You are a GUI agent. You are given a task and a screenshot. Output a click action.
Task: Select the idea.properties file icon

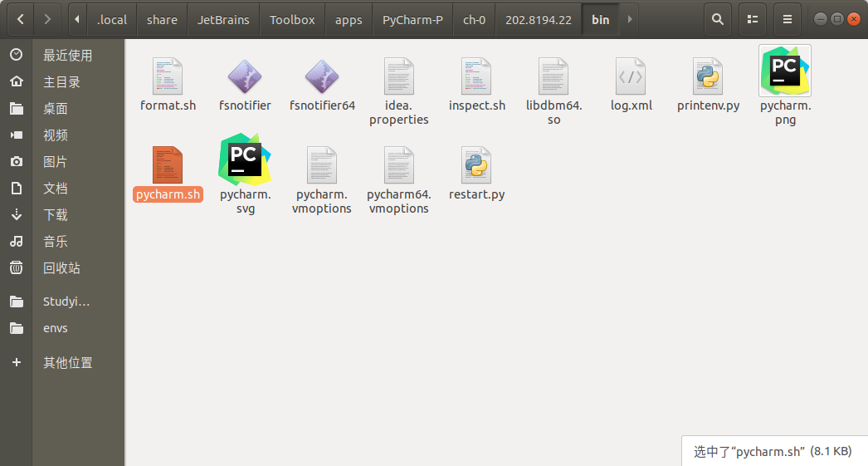(398, 76)
